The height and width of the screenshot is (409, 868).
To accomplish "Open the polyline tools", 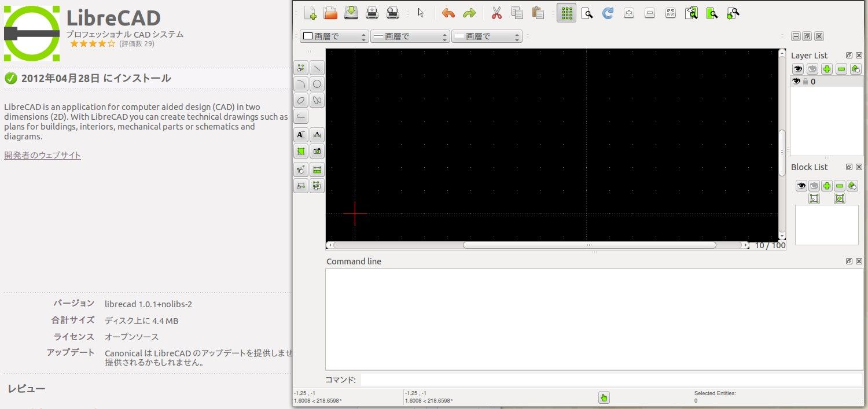I will (301, 117).
